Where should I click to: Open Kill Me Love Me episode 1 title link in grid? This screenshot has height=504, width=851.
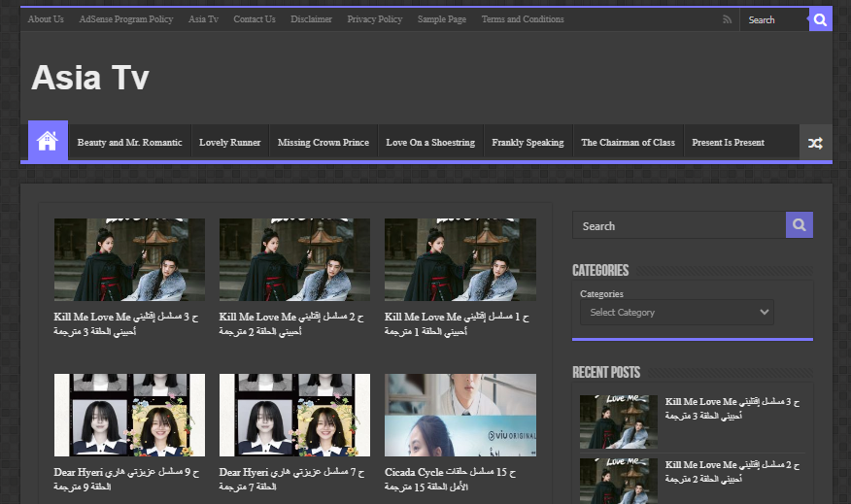(x=457, y=324)
